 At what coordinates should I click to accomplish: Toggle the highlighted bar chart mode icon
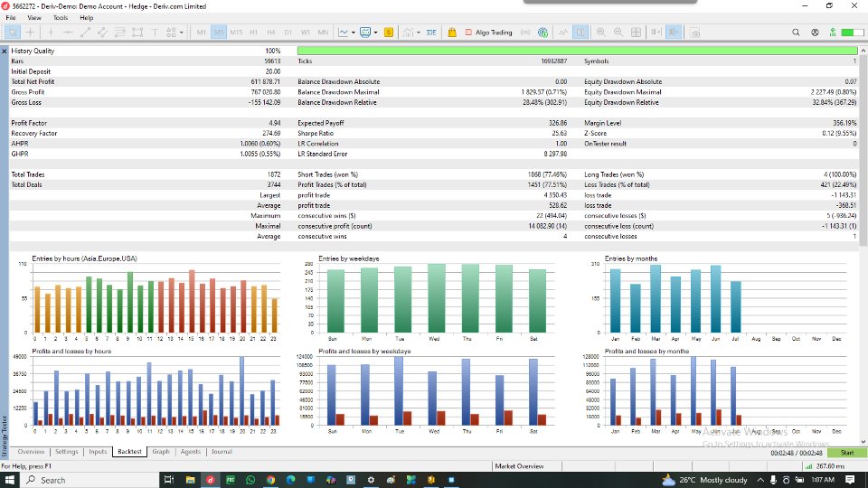580,33
